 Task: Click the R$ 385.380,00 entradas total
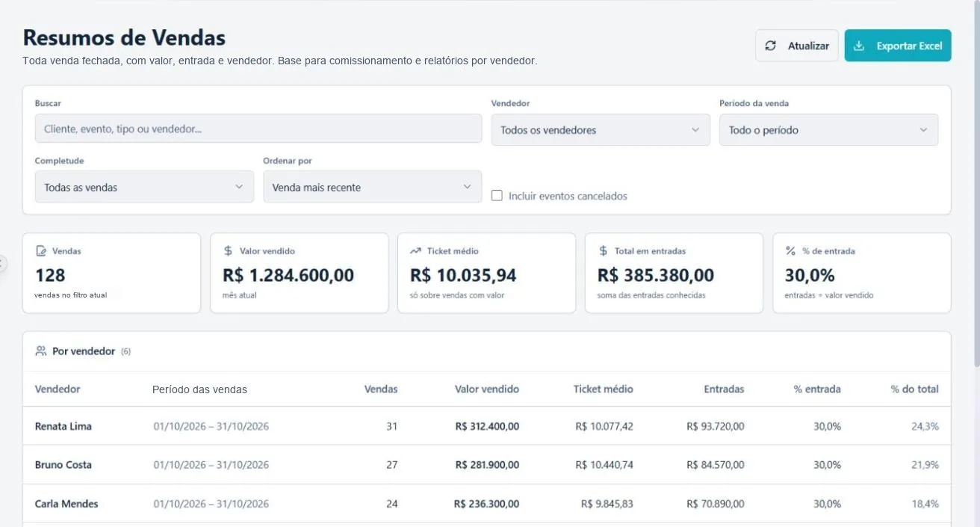click(656, 275)
